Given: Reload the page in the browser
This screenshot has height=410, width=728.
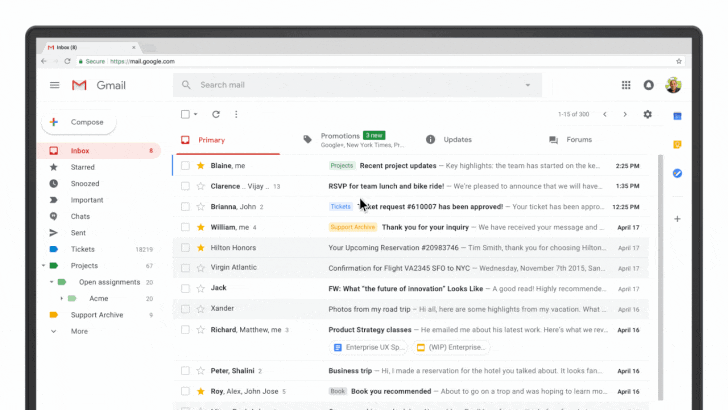Looking at the screenshot, I should pos(67,61).
